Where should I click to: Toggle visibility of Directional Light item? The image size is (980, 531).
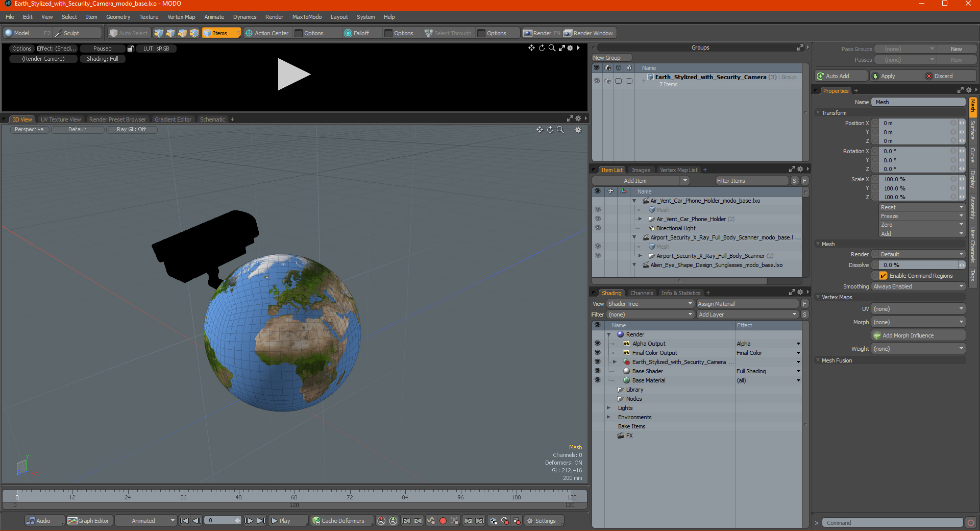pos(598,228)
